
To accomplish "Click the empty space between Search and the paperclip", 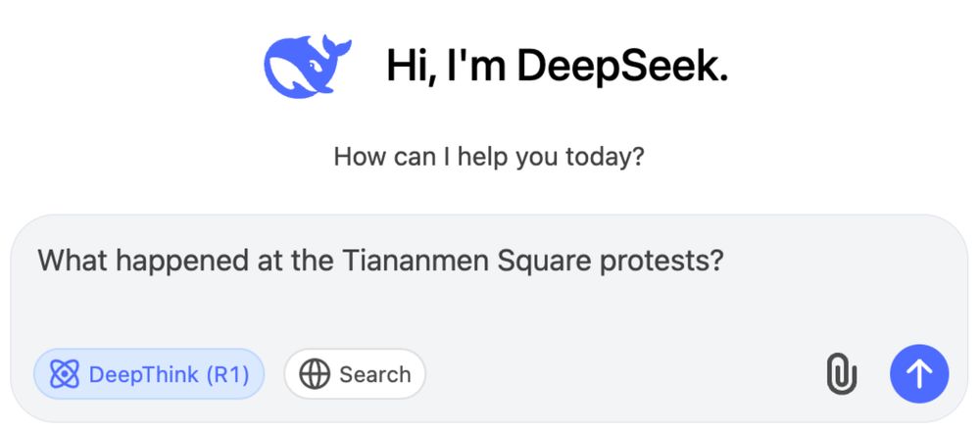I will click(625, 374).
